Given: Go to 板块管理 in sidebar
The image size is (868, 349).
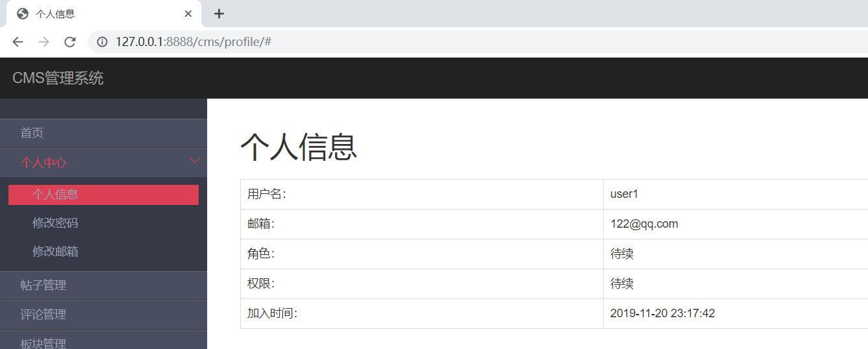Looking at the screenshot, I should click(x=103, y=341).
